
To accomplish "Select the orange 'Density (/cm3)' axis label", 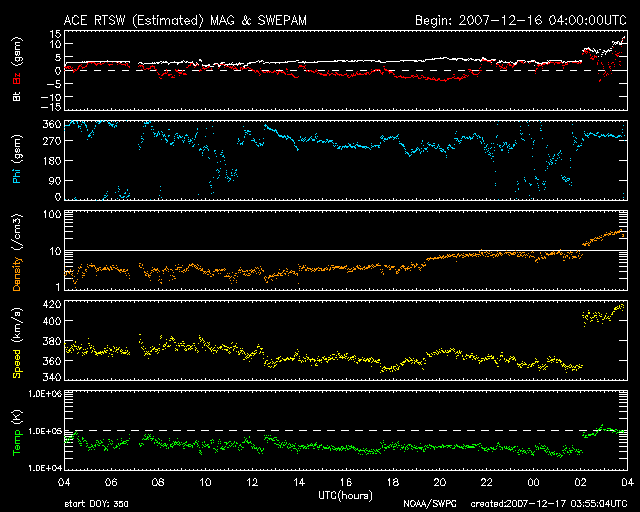I will [x=16, y=252].
